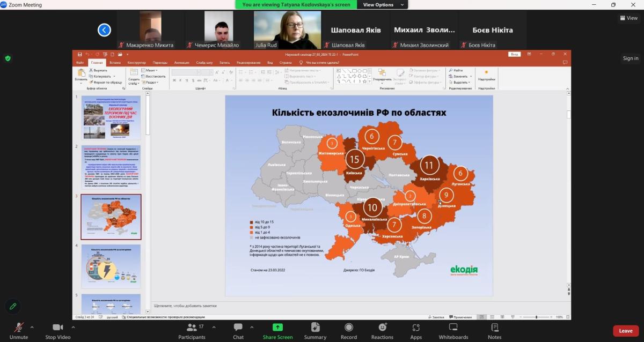
Task: Click the red Leave button
Action: [626, 331]
